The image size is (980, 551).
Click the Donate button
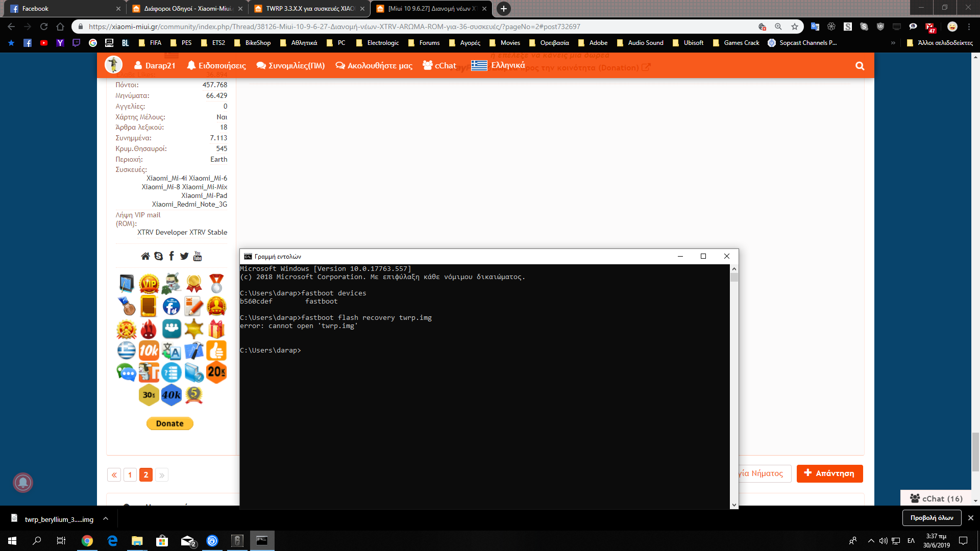(169, 423)
